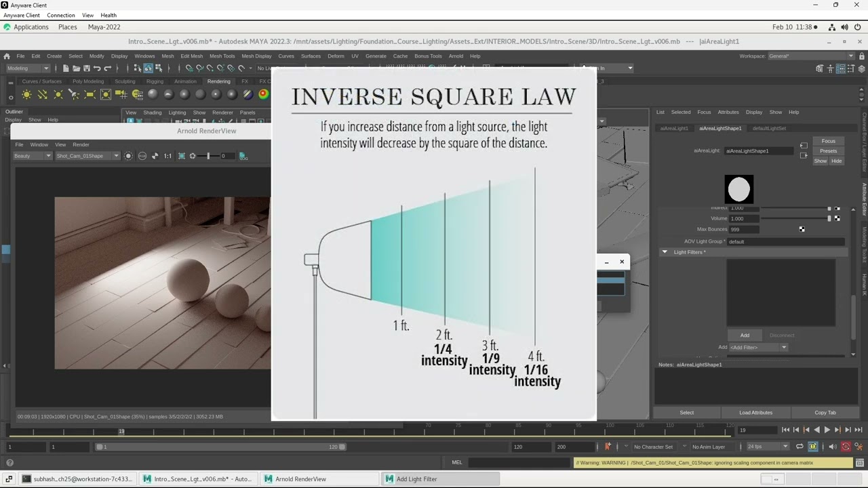
Task: Create an area light from shelf
Action: click(90, 94)
